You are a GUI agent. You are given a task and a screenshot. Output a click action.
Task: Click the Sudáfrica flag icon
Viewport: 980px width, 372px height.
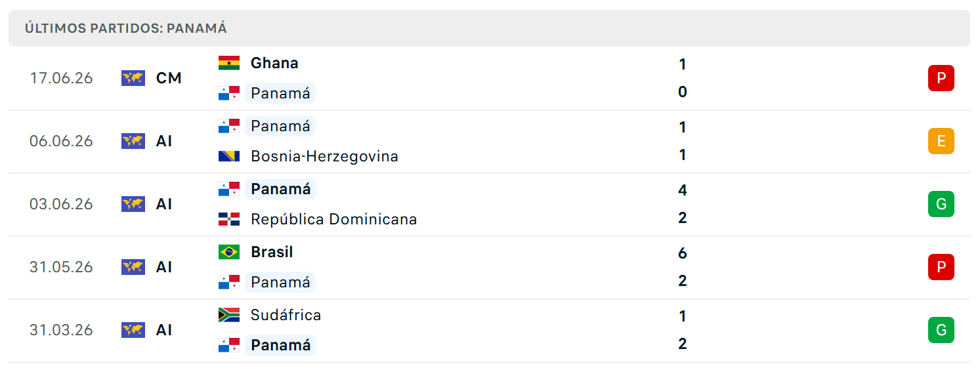click(x=229, y=315)
